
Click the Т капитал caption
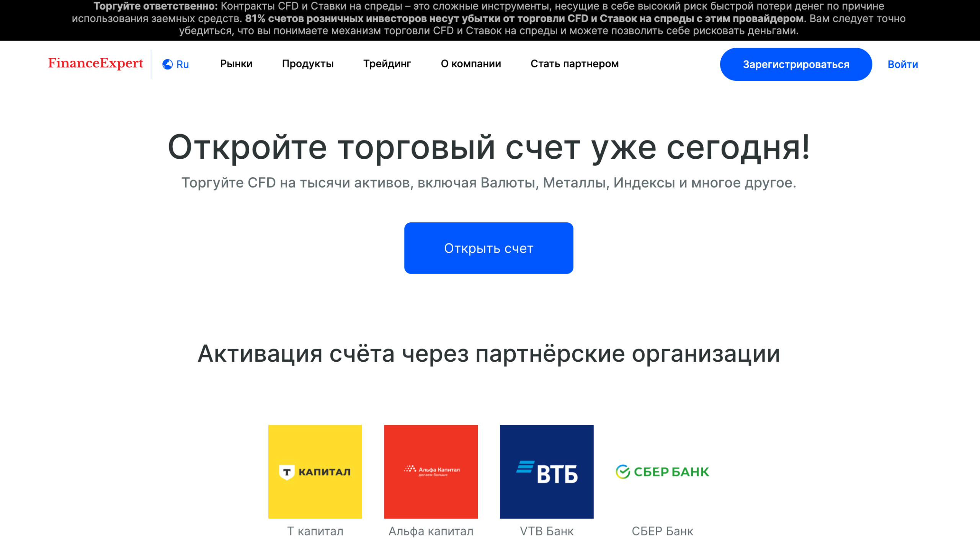pyautogui.click(x=315, y=531)
